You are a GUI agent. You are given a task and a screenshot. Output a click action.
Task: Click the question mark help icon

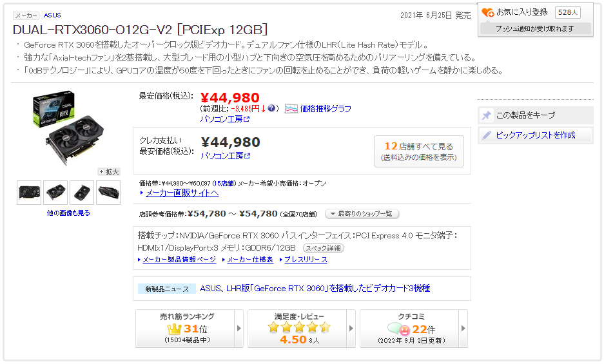point(272,108)
